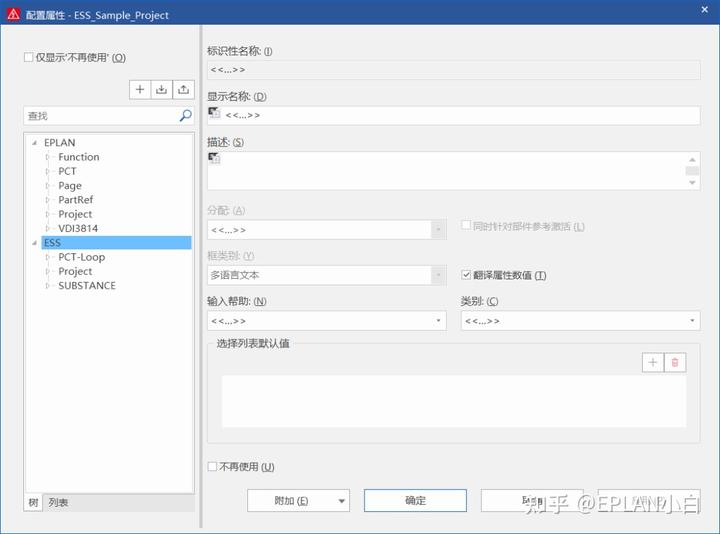The image size is (720, 534).
Task: Open the 输入帮助 dropdown
Action: tap(438, 320)
